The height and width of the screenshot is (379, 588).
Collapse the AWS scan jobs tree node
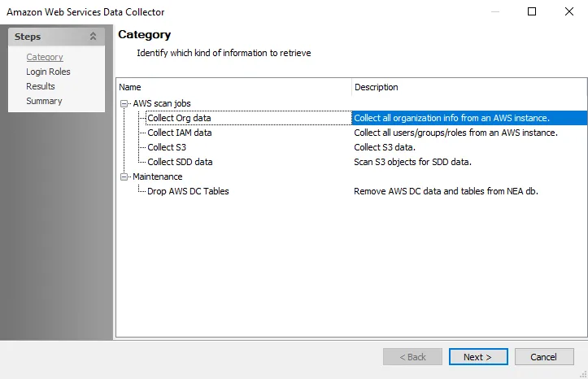point(124,103)
